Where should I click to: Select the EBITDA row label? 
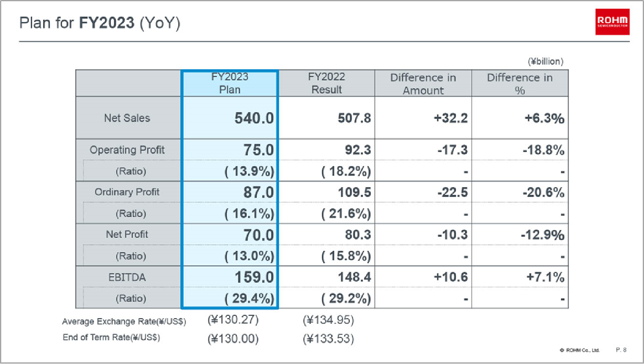click(x=127, y=277)
